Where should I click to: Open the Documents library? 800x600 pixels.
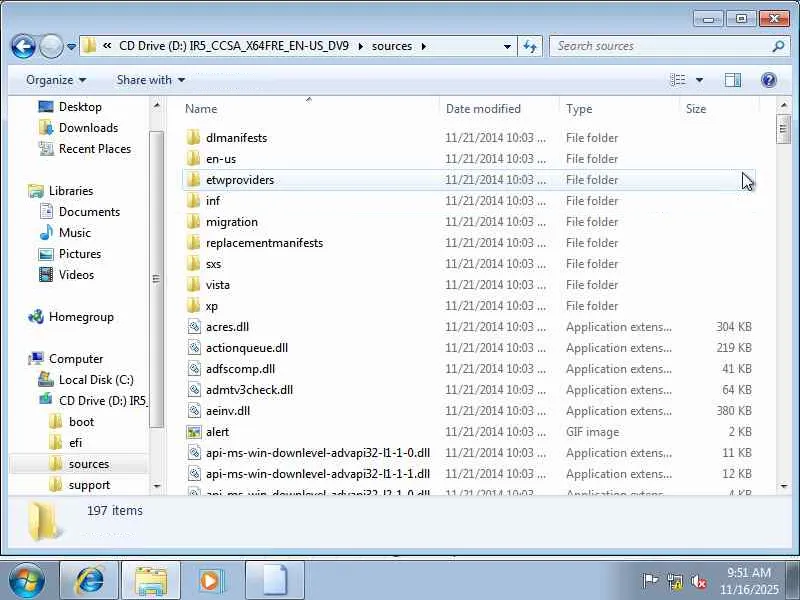[89, 212]
